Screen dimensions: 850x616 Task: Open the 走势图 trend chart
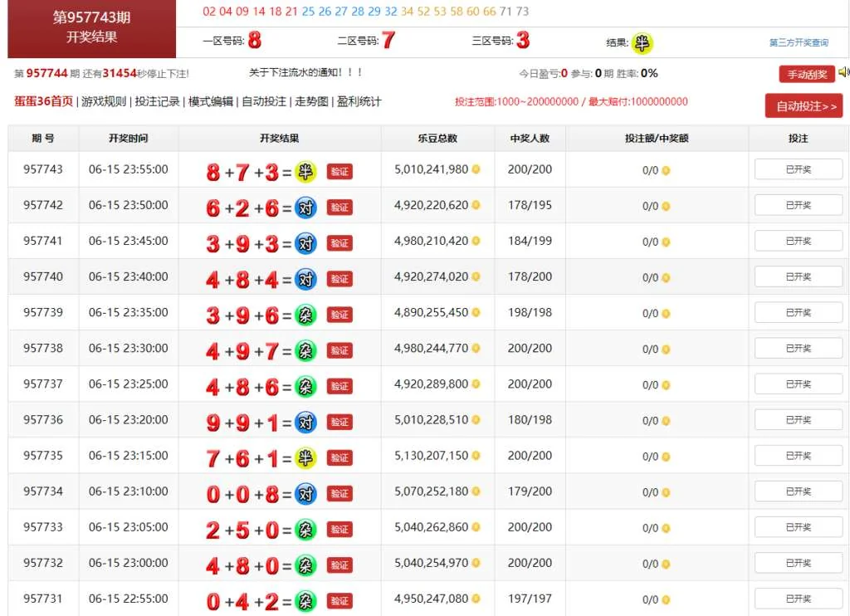click(313, 102)
